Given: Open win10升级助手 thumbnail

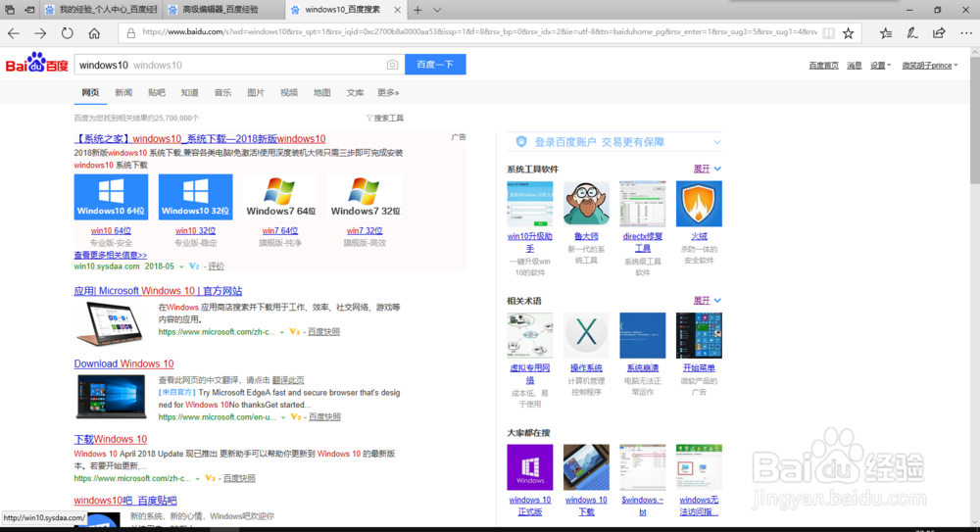Looking at the screenshot, I should 529,204.
